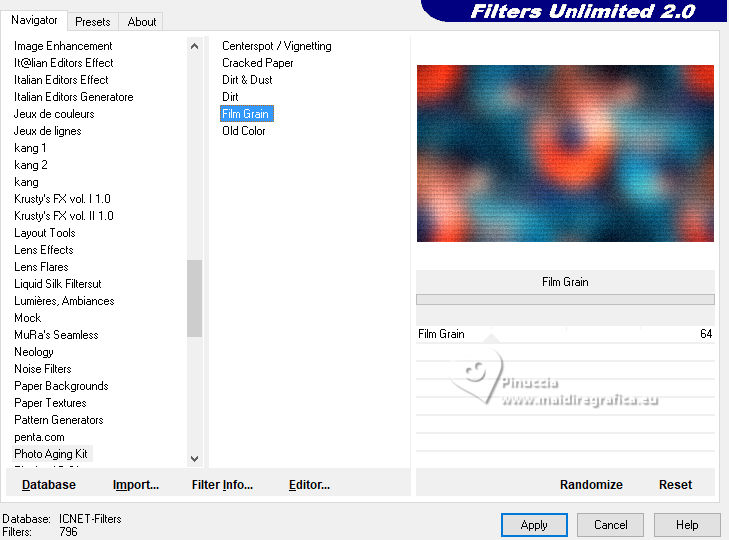Open the filter Editor...
The width and height of the screenshot is (729, 540).
click(309, 485)
